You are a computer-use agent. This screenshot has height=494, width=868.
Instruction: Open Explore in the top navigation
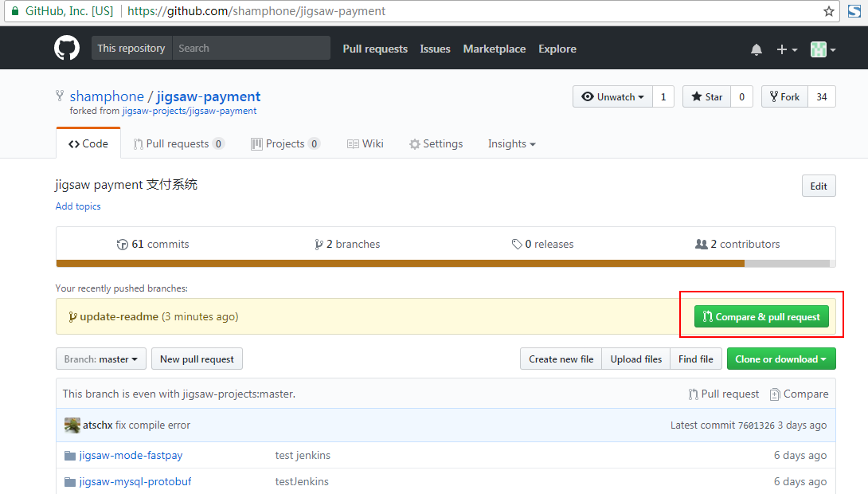click(x=557, y=49)
